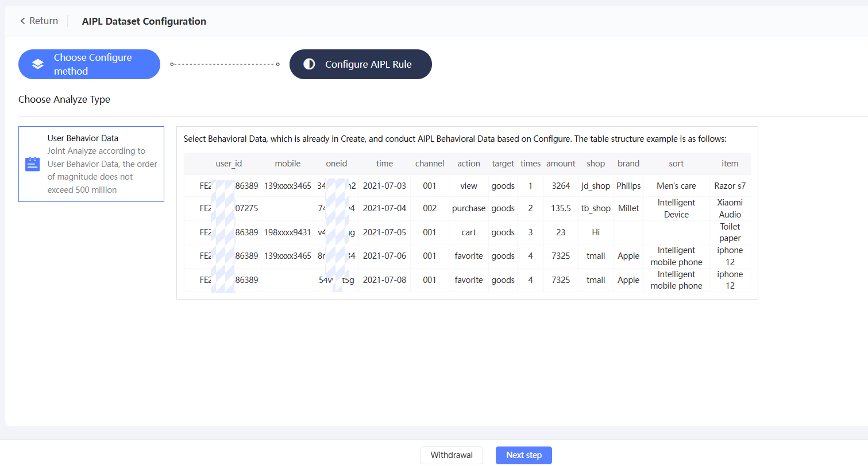Screen dimensions: 868x466
Task: Click the amount column header
Action: point(561,164)
